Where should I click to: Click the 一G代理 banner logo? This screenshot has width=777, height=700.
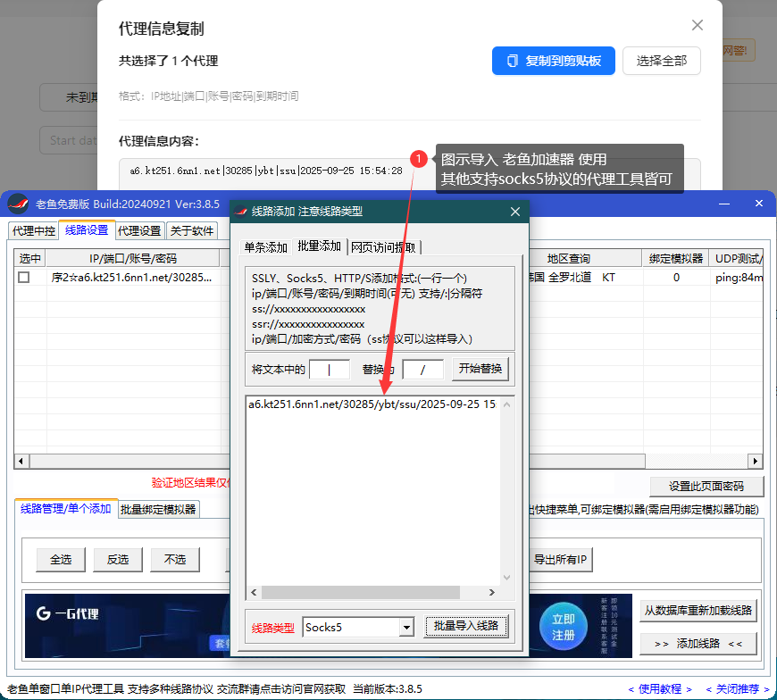click(x=68, y=613)
